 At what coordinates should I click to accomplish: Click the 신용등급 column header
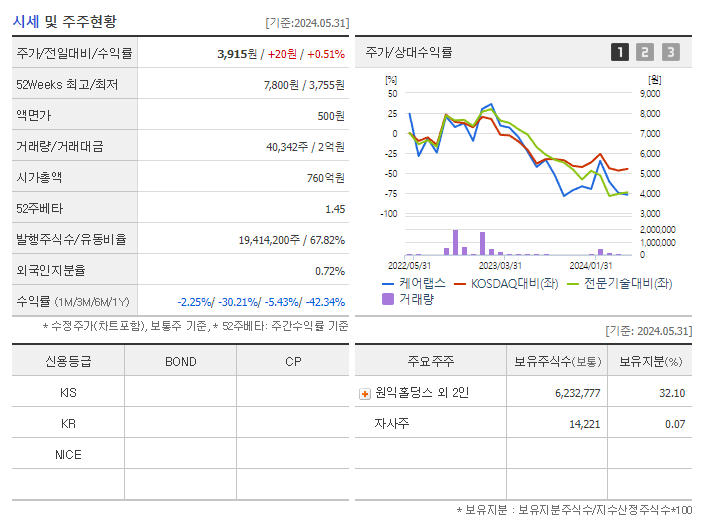(x=68, y=361)
